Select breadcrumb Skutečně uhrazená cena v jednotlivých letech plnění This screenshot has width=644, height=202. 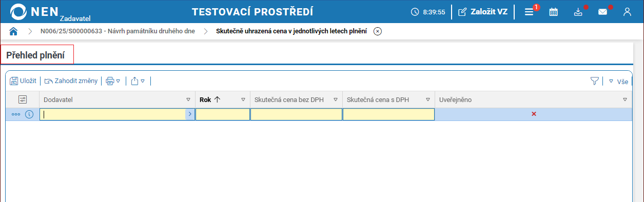point(291,31)
